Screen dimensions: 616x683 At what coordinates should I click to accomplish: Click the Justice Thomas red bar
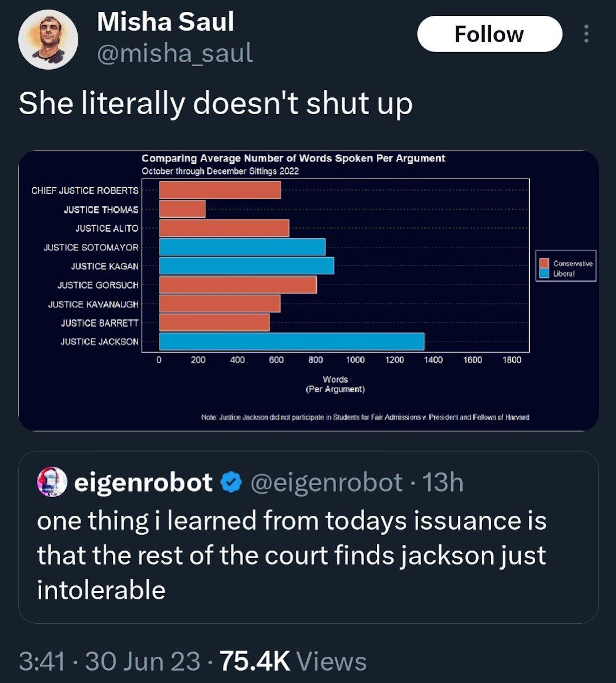pyautogui.click(x=182, y=209)
